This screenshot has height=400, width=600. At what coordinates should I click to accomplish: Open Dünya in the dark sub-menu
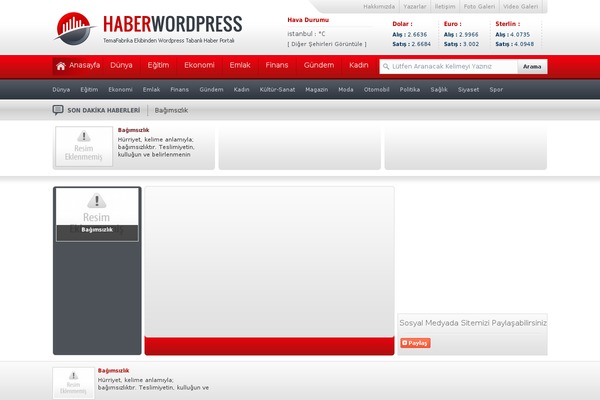(61, 90)
